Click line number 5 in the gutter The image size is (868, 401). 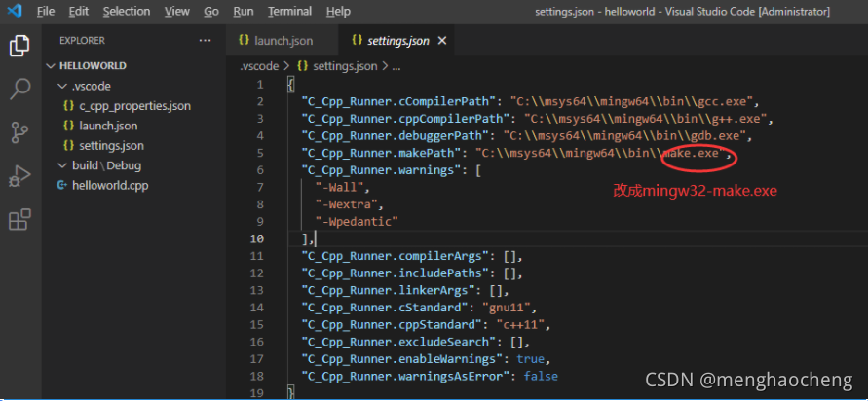[260, 153]
